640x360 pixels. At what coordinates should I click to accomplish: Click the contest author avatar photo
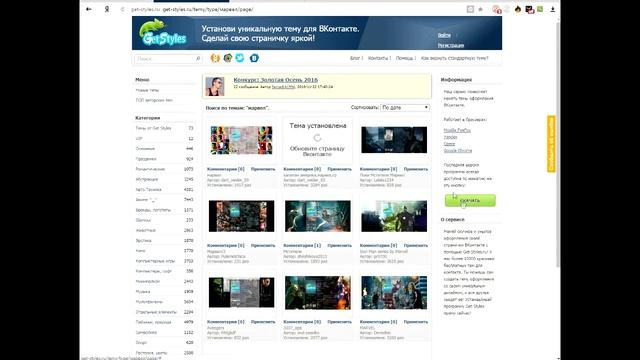tap(215, 86)
